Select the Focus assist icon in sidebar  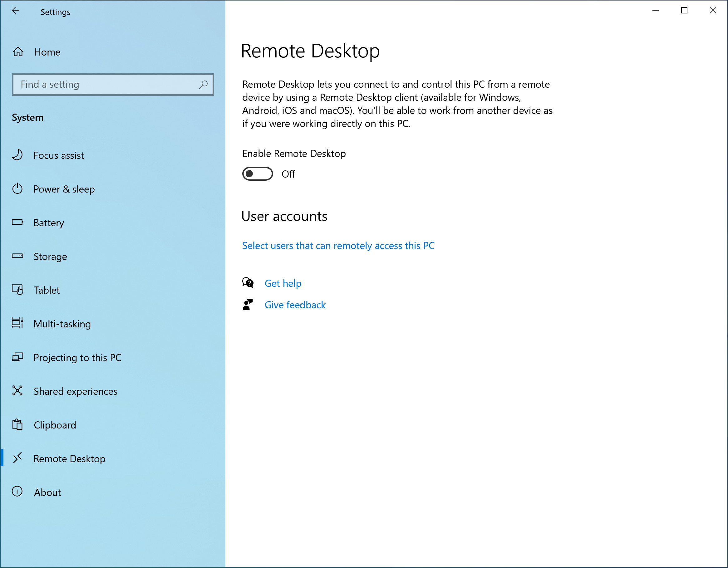[x=18, y=155]
